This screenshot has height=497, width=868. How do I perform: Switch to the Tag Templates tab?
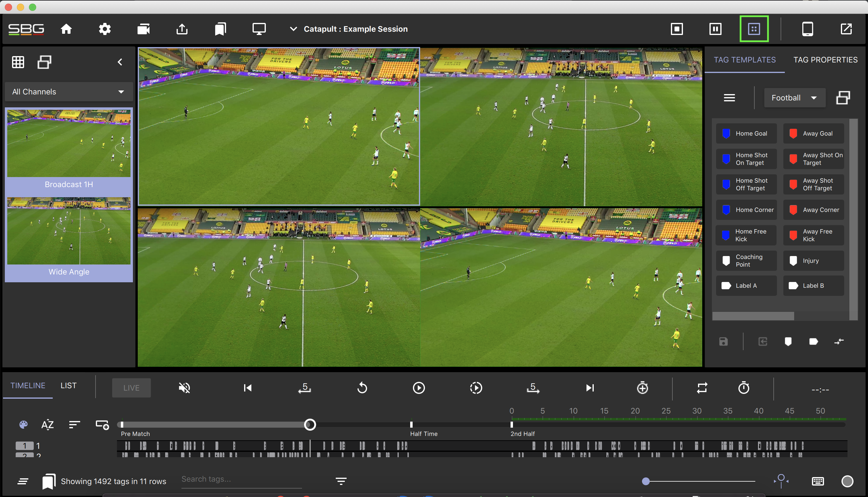744,60
